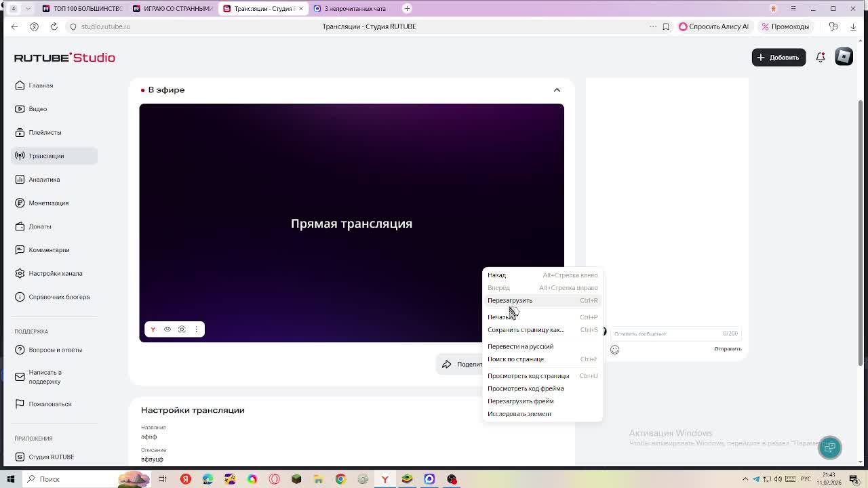Screen dimensions: 868x488
Task: Open a new browser tab
Action: tap(407, 8)
